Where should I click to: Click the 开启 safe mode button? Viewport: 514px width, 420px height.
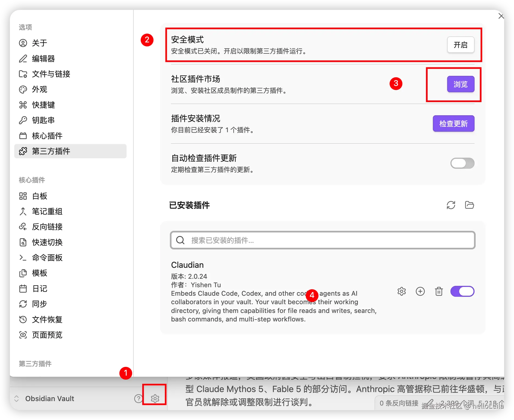point(461,45)
